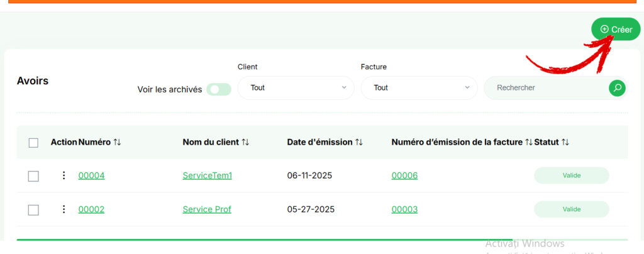Viewport: 644px width, 254px height.
Task: Open avoir number 00004 link
Action: tap(91, 175)
